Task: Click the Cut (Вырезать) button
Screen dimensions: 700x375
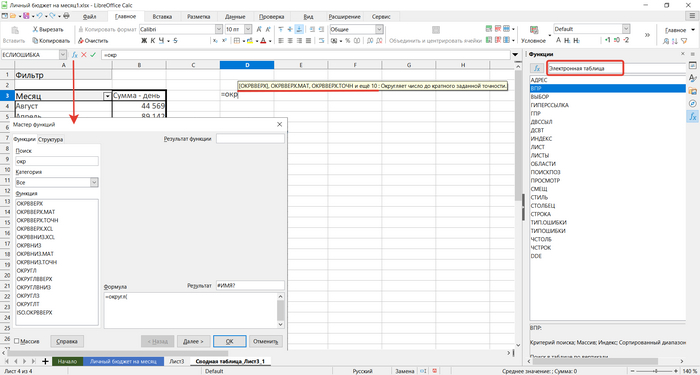Action: 48,29
